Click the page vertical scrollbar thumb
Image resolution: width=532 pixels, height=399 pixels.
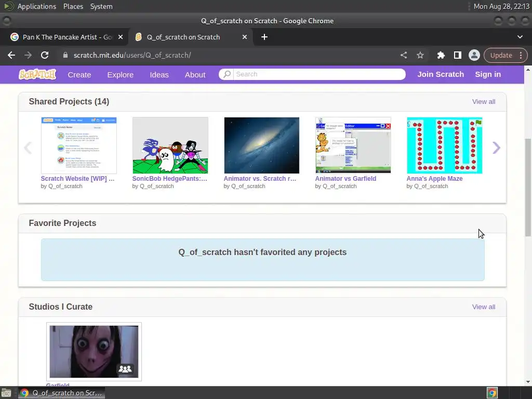[x=528, y=187]
